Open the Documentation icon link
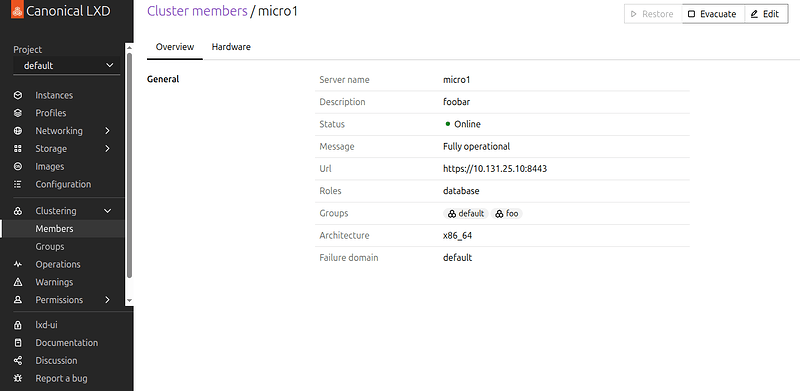The image size is (800, 391). click(18, 343)
